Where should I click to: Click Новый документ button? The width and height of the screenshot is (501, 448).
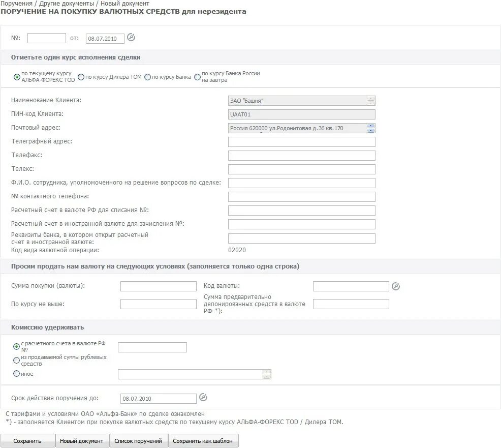pyautogui.click(x=82, y=441)
